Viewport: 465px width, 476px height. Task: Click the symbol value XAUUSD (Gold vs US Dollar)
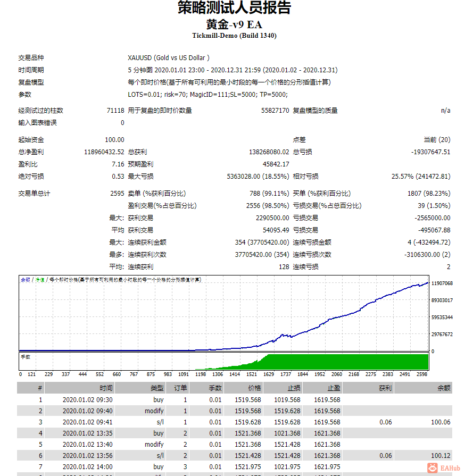[169, 57]
